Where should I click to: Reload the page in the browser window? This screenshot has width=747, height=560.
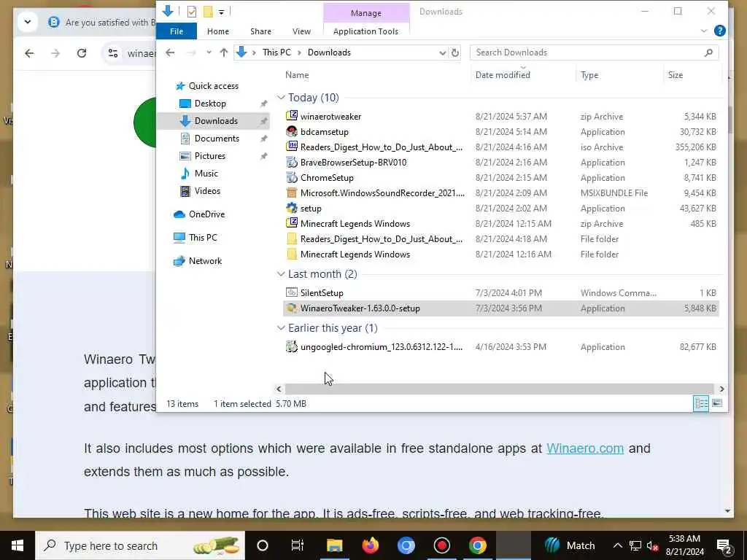(x=82, y=52)
